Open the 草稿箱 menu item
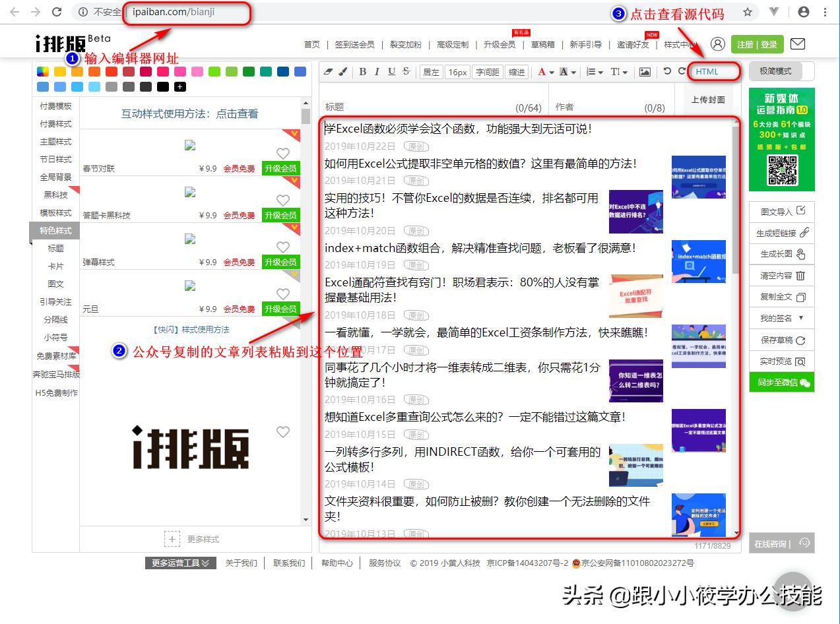Image resolution: width=840 pixels, height=624 pixels. click(x=544, y=46)
